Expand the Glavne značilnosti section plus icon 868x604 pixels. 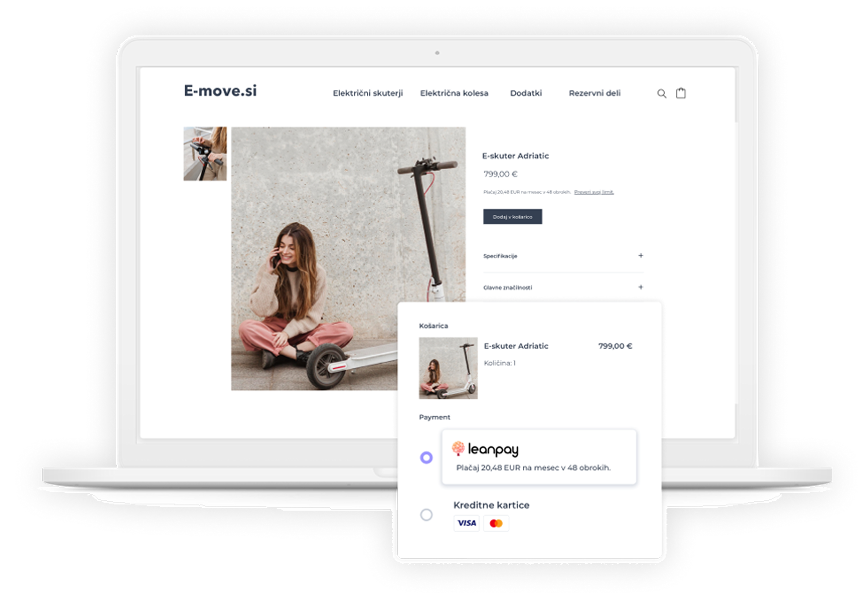point(640,287)
